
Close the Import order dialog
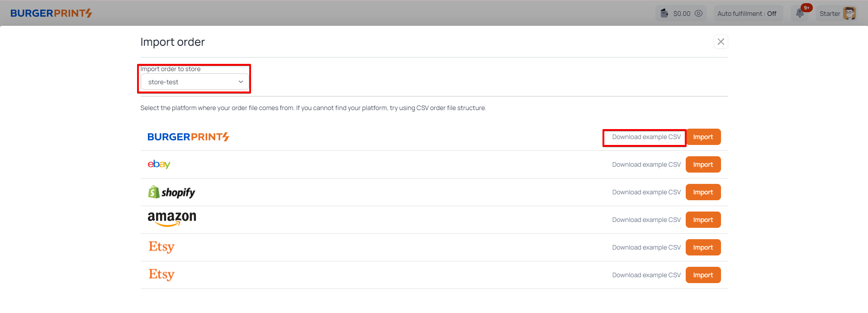pos(721,42)
